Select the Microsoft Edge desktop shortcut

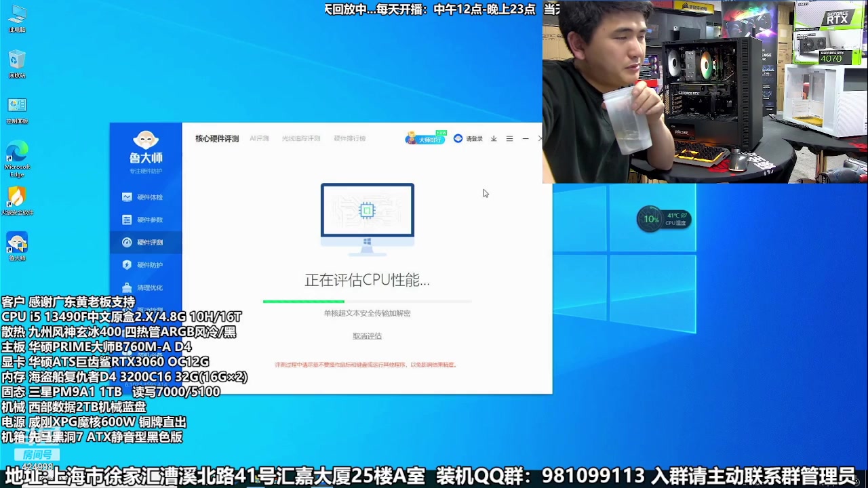point(17,159)
